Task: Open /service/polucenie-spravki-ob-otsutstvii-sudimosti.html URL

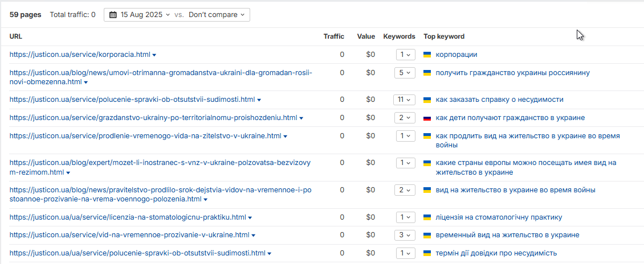Action: (132, 100)
